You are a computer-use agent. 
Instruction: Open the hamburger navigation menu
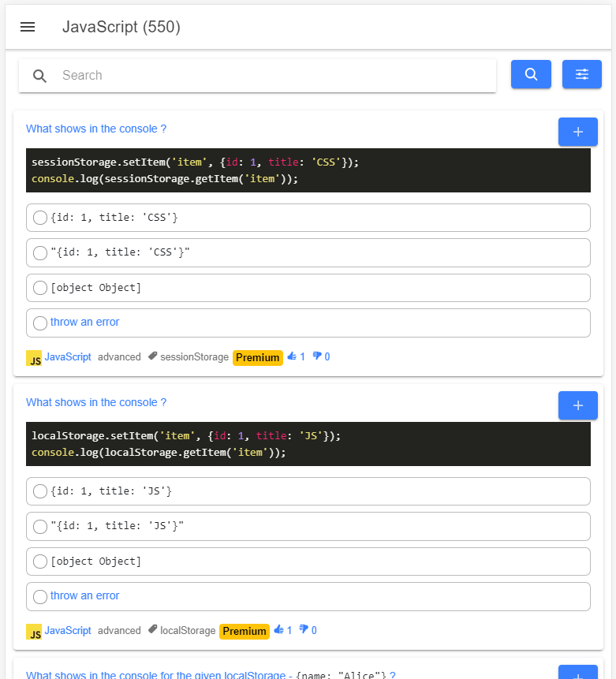point(28,27)
